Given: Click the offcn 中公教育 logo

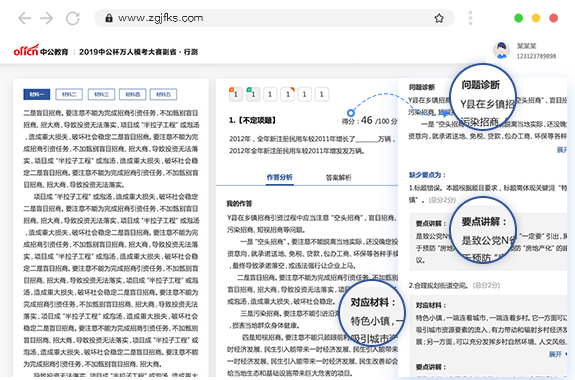Looking at the screenshot, I should 41,51.
